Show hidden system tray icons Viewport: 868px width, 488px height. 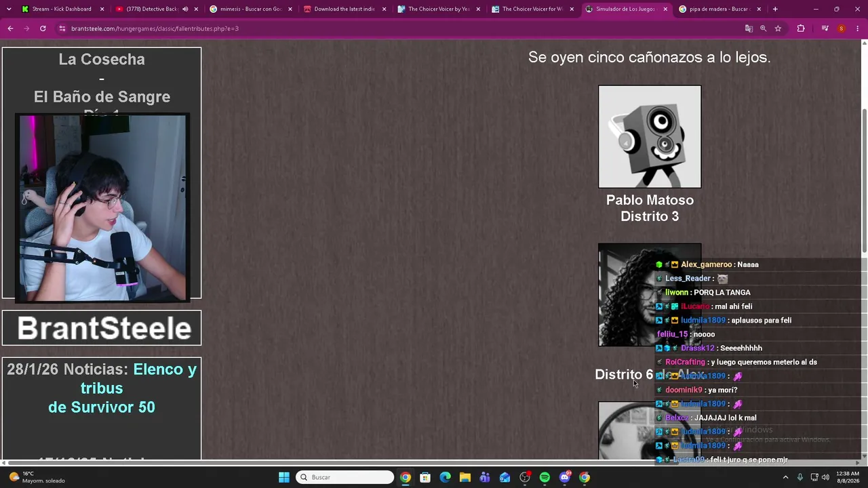click(x=786, y=477)
